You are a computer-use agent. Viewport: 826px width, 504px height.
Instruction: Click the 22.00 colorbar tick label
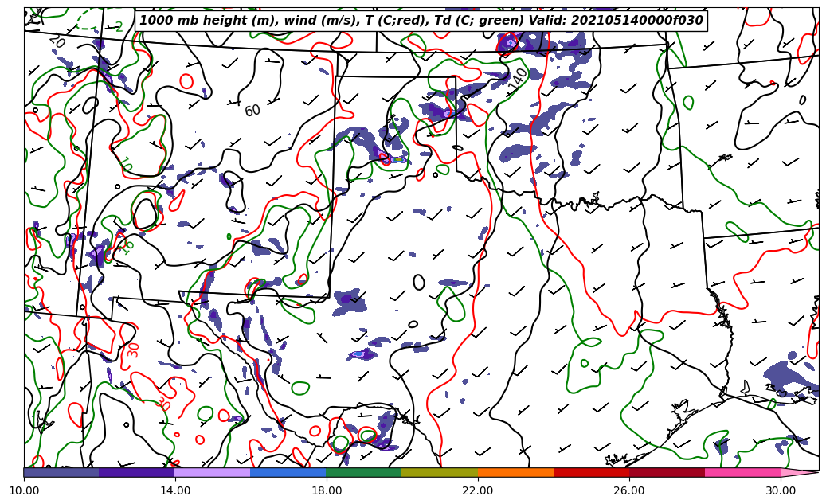pos(478,490)
